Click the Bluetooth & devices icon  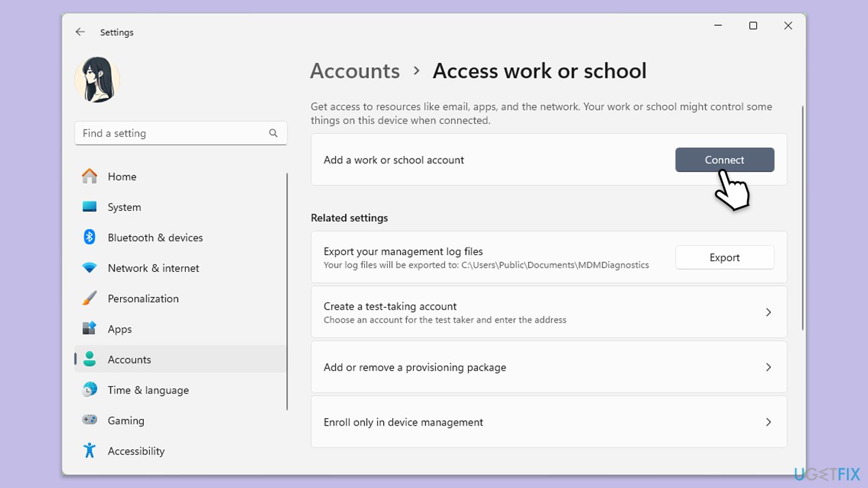tap(89, 237)
